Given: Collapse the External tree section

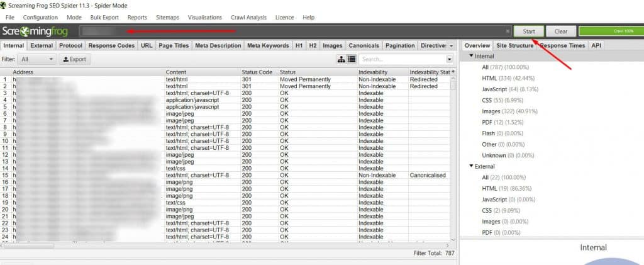Looking at the screenshot, I should [x=472, y=166].
